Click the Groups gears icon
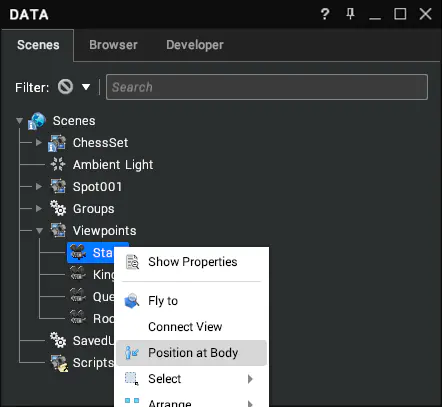Image resolution: width=442 pixels, height=407 pixels. (x=58, y=208)
